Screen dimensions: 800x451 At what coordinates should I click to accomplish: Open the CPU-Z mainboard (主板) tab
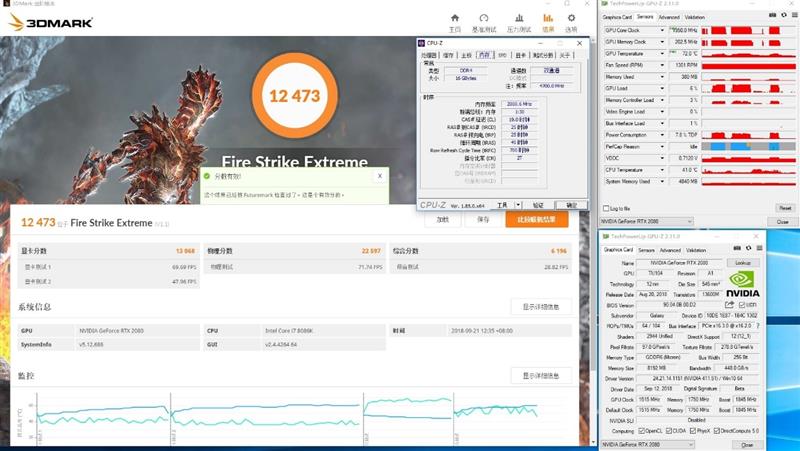[466, 55]
